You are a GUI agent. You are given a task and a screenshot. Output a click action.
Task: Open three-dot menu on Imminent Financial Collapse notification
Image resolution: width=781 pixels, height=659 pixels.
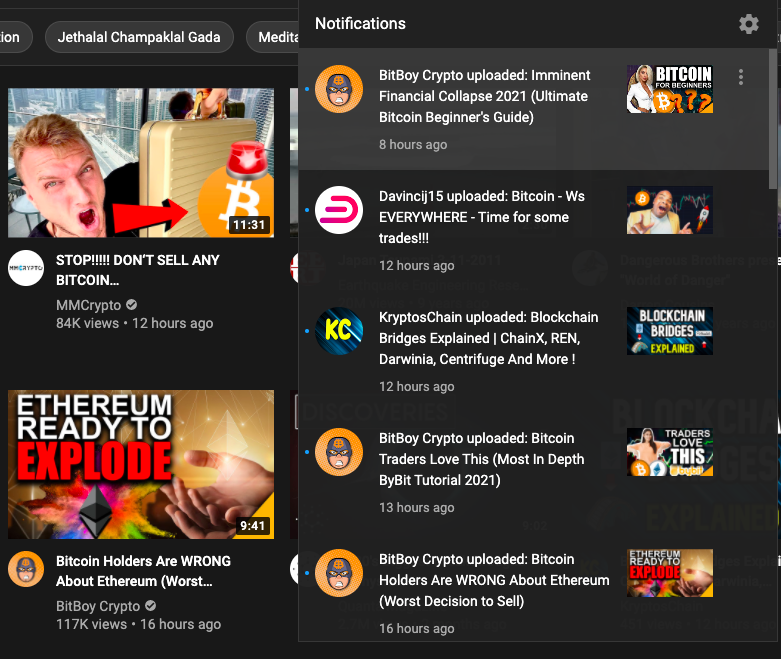741,77
